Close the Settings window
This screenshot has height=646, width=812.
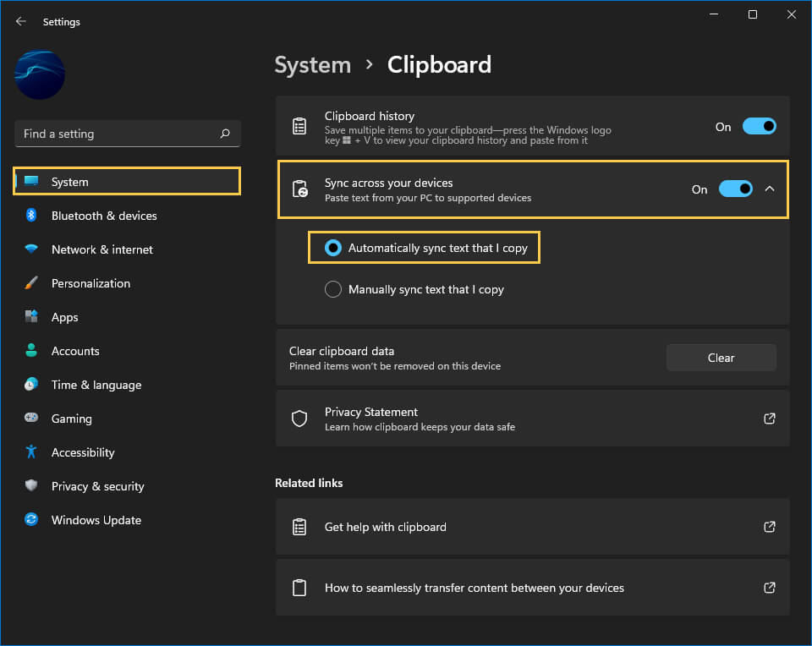pyautogui.click(x=792, y=14)
